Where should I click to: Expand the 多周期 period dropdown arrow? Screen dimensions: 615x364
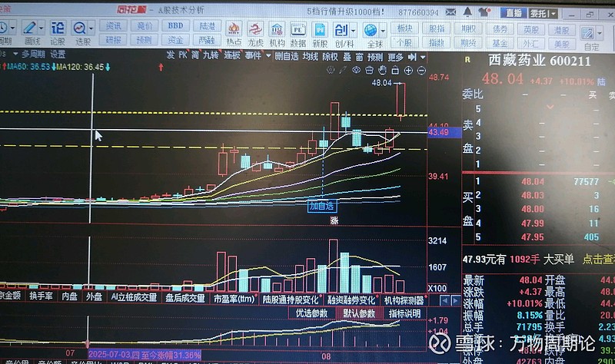pos(15,54)
